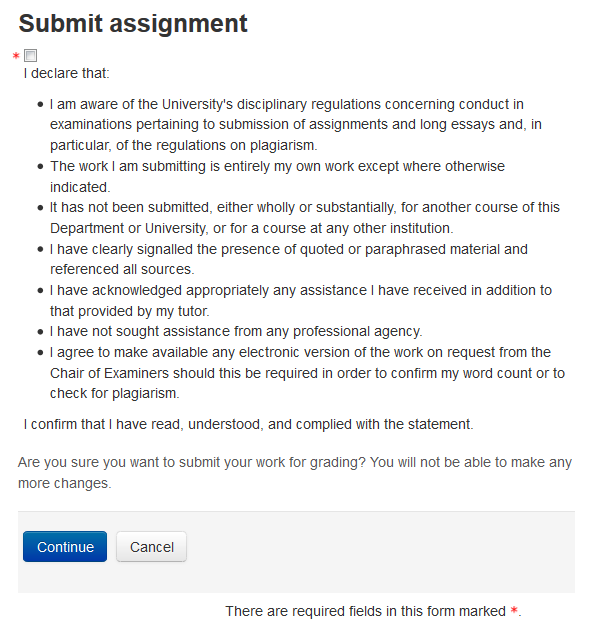Click the red required asterisk beside the checkbox
The width and height of the screenshot is (595, 635).
[x=16, y=56]
